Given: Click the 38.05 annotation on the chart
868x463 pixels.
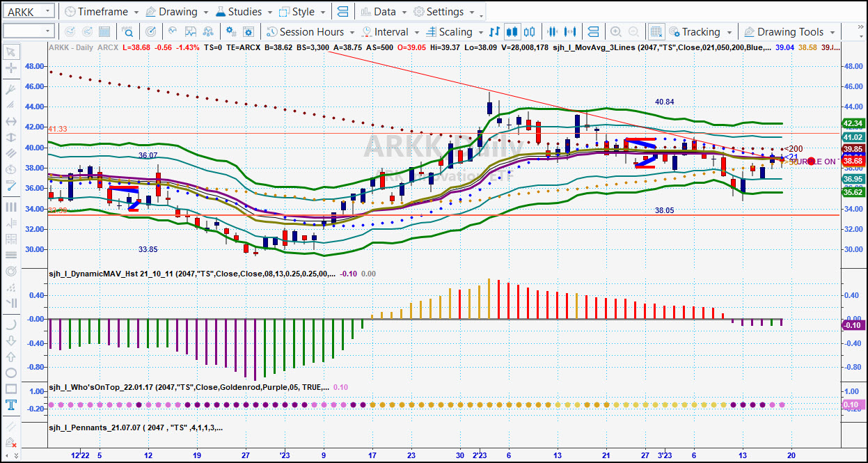Looking at the screenshot, I should pos(665,210).
